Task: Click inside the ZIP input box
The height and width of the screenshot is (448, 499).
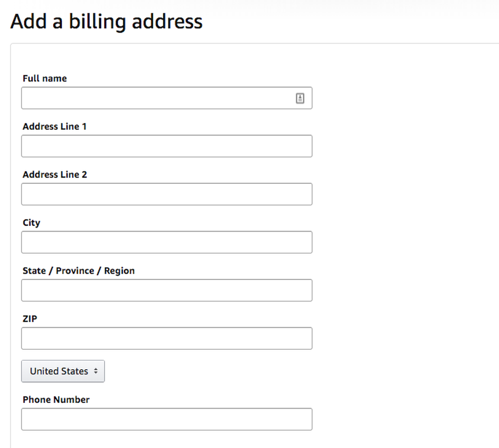Action: click(x=167, y=338)
